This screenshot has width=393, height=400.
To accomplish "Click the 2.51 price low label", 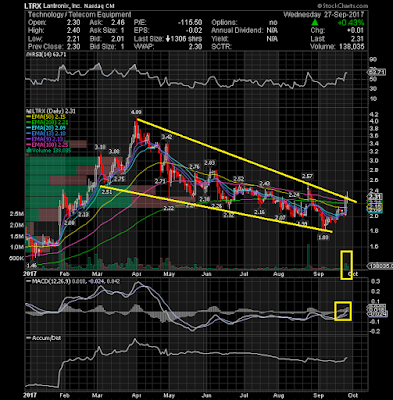I will [107, 192].
